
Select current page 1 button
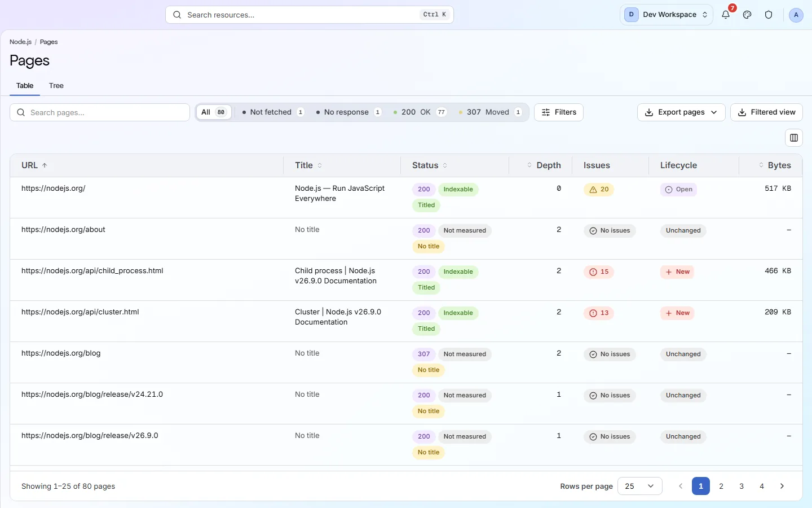point(701,486)
